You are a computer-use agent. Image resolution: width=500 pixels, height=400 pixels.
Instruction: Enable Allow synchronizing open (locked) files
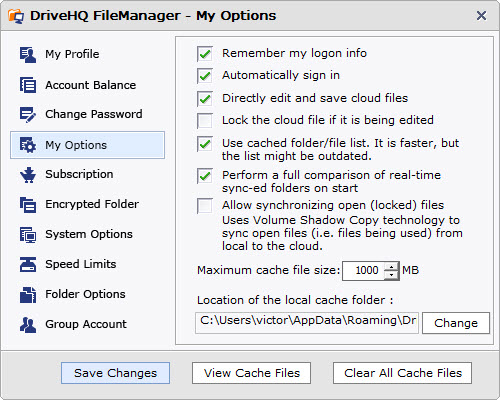coord(205,206)
